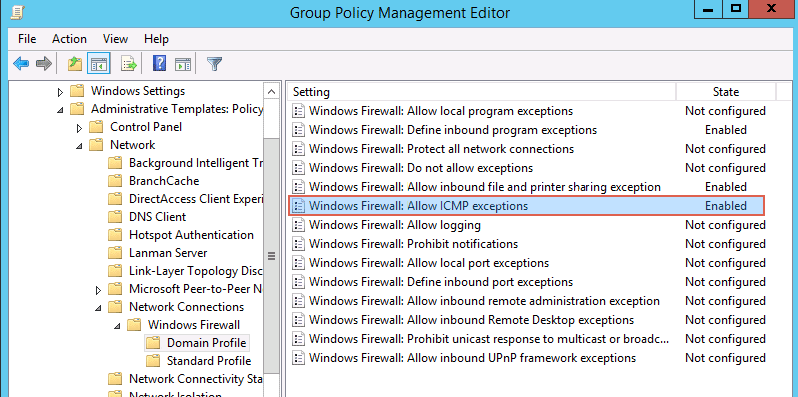Viewport: 798px width, 397px height.
Task: Select Link-Layer Topology Discovery tree item
Action: point(196,271)
